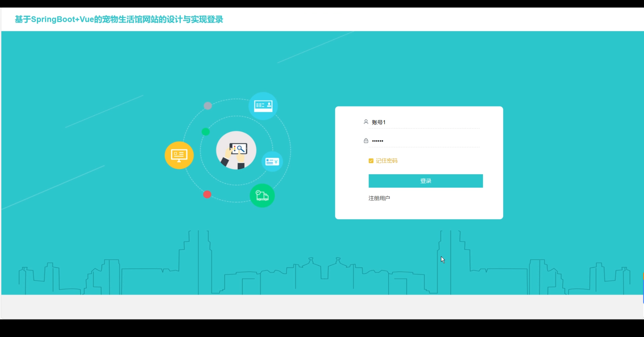Click the scrollbar thumb at right edge
Image resolution: width=644 pixels, height=337 pixels.
tap(643, 288)
